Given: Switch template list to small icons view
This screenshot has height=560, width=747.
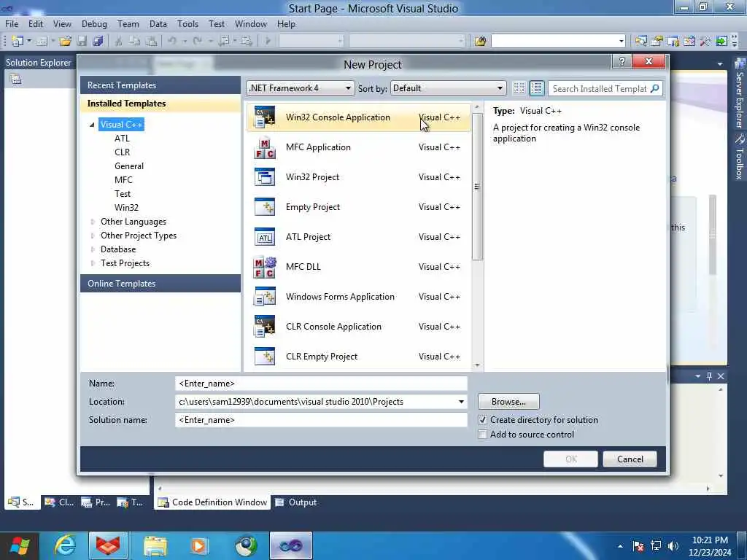Looking at the screenshot, I should (x=519, y=88).
